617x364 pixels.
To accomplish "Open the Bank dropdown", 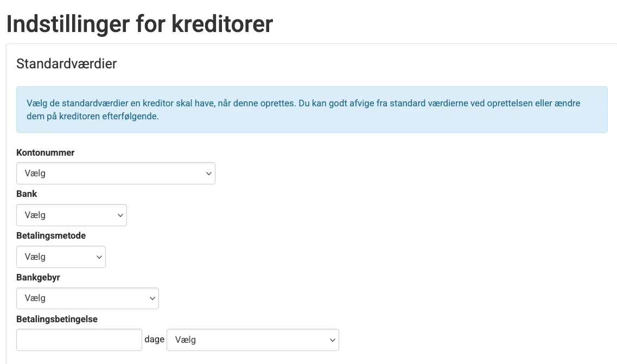I will coord(71,215).
